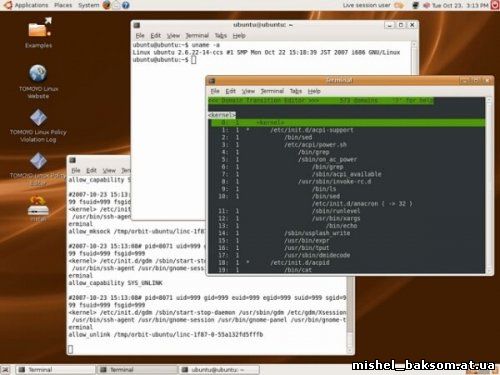
Task: Select the /etc/init.d/acpid domain row
Action: tap(346, 262)
